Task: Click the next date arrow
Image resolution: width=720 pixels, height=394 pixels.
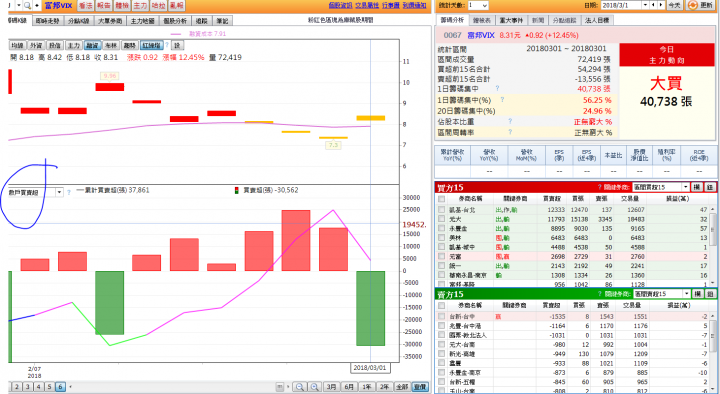Action: (x=661, y=6)
